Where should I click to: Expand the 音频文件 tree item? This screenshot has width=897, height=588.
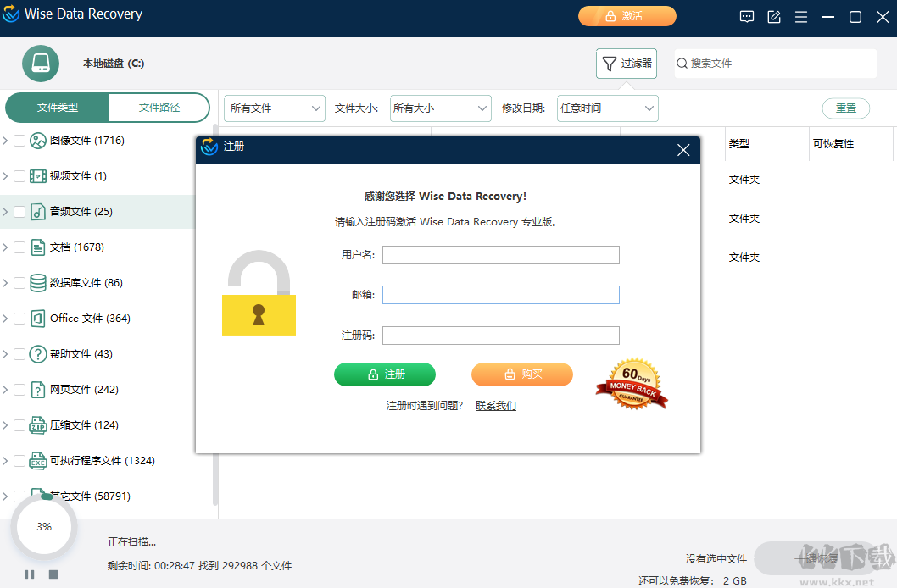pos(6,211)
